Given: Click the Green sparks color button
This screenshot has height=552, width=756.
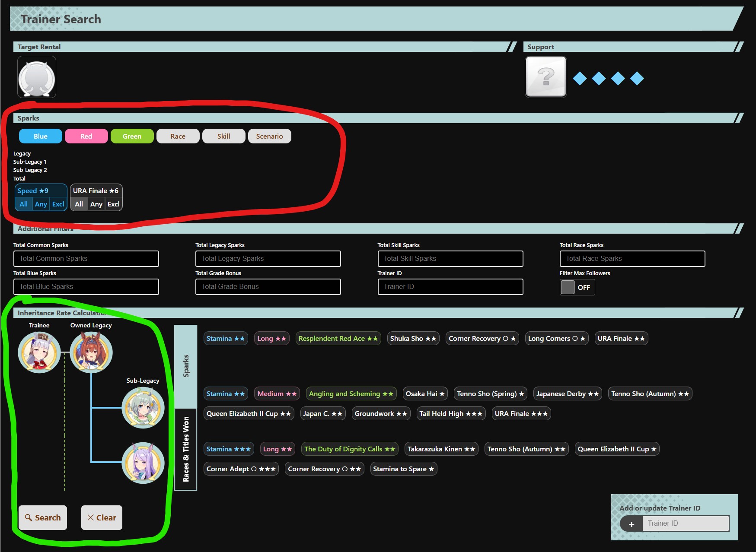Looking at the screenshot, I should 132,136.
